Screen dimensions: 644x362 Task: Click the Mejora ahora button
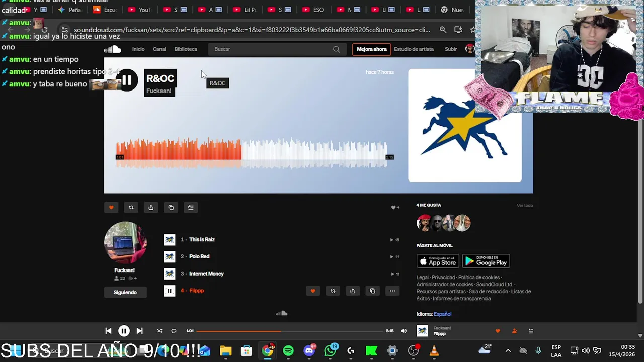point(372,49)
